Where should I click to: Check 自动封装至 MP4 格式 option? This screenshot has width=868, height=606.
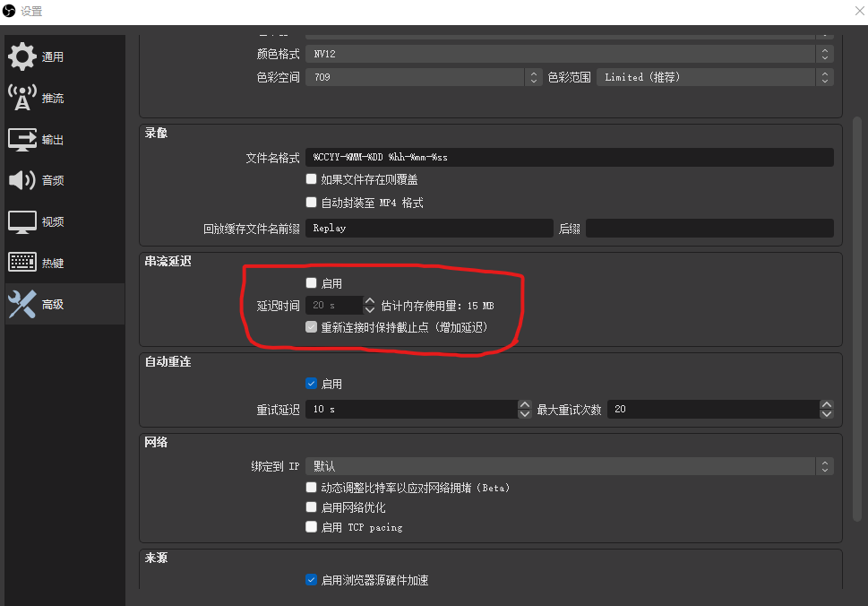(x=311, y=203)
